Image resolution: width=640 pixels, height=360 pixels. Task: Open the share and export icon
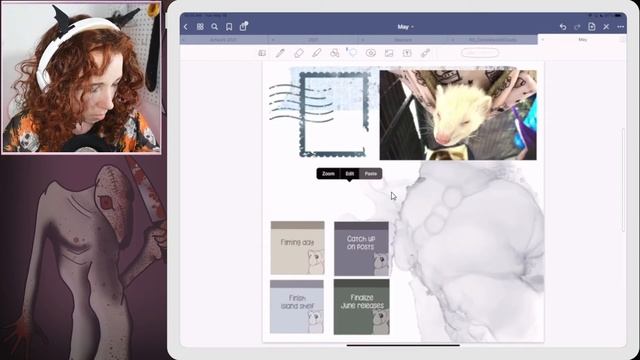coord(244,27)
